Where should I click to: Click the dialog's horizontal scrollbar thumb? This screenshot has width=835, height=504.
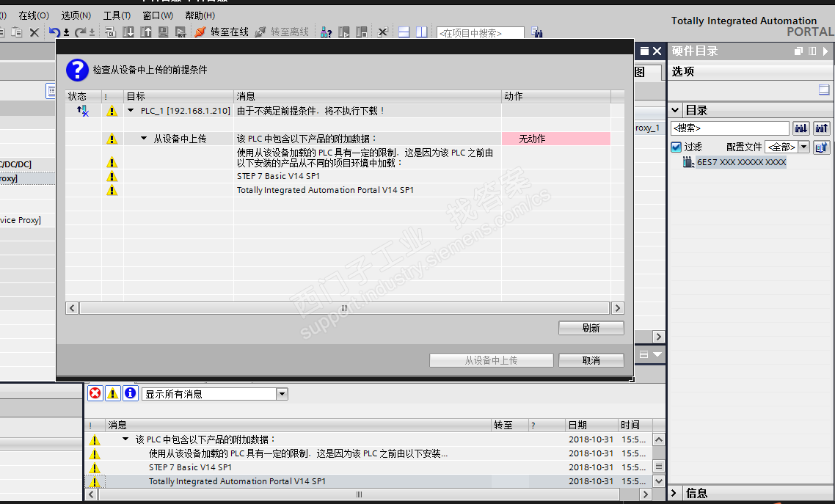344,308
